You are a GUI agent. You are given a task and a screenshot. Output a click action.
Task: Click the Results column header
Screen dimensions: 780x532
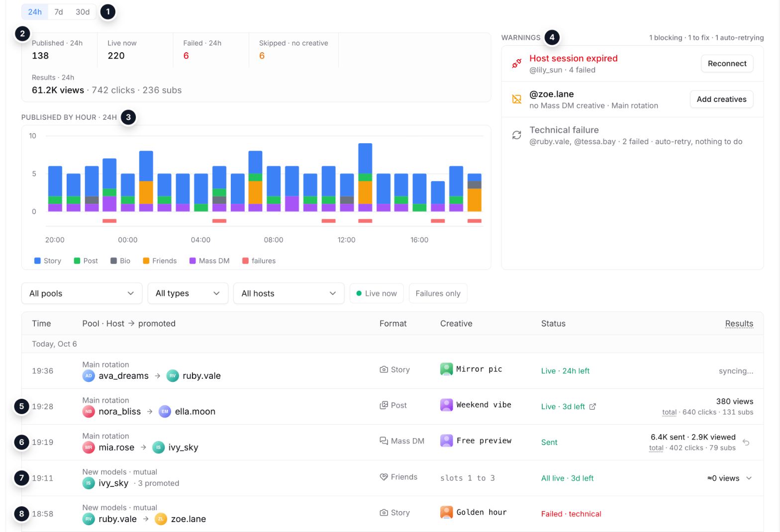(x=739, y=324)
